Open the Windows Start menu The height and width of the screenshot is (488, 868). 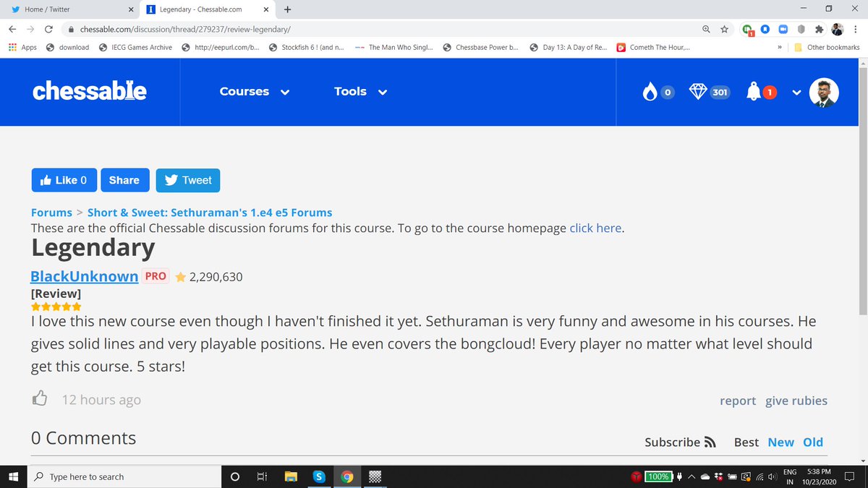13,476
